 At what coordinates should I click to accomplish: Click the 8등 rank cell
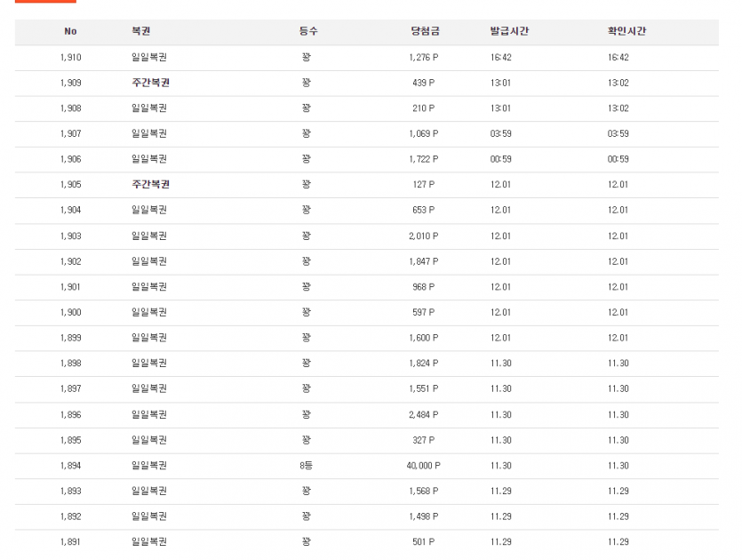307,466
